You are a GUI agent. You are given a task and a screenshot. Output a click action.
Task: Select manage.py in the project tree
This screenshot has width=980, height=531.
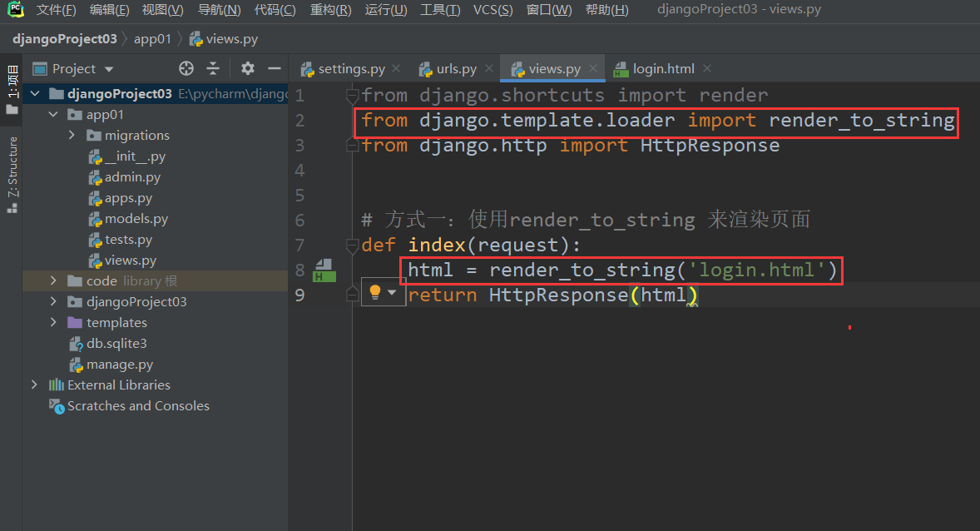click(111, 364)
